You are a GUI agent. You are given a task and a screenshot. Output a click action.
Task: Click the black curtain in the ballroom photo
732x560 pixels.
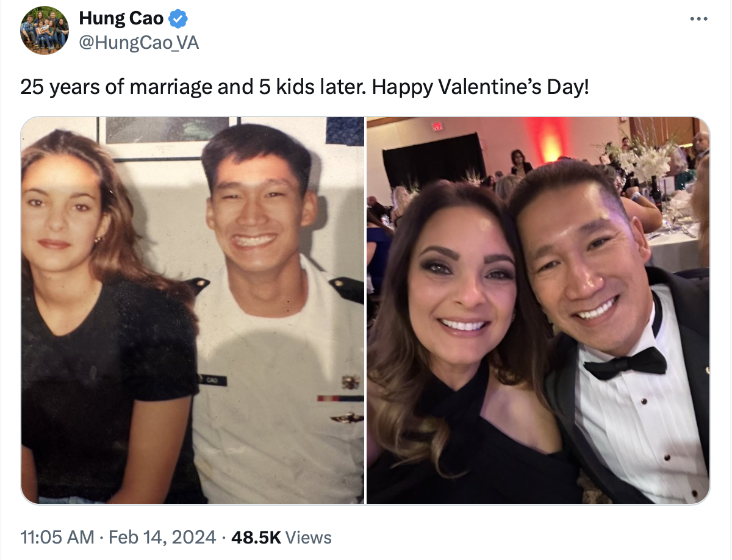pyautogui.click(x=434, y=160)
